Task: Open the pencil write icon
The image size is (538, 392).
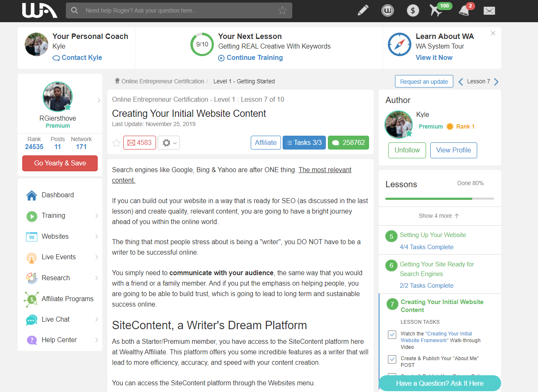Action: click(363, 10)
